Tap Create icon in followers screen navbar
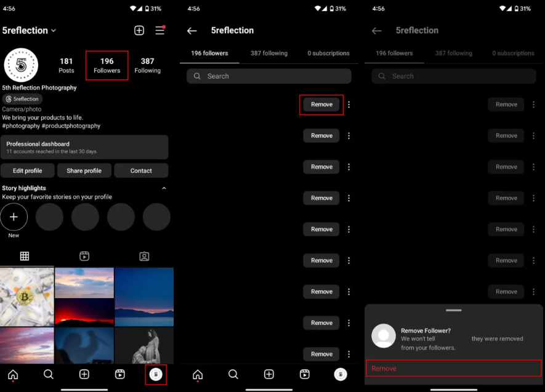 tap(269, 374)
